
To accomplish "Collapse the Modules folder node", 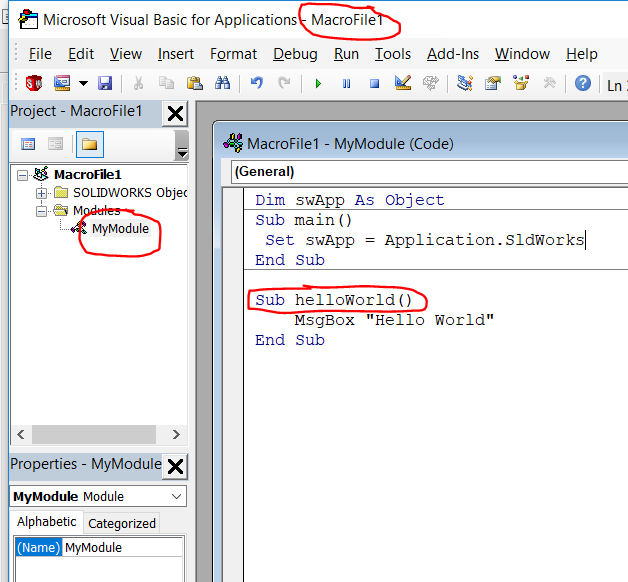I will pyautogui.click(x=41, y=211).
